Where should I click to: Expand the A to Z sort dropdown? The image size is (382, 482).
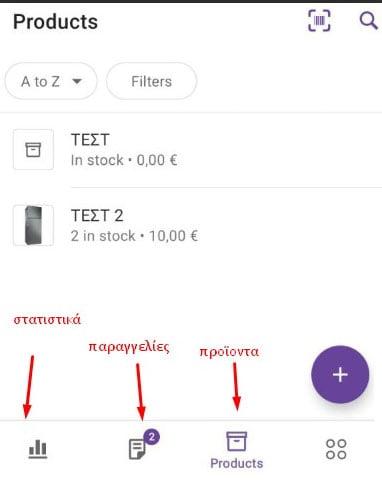(51, 81)
